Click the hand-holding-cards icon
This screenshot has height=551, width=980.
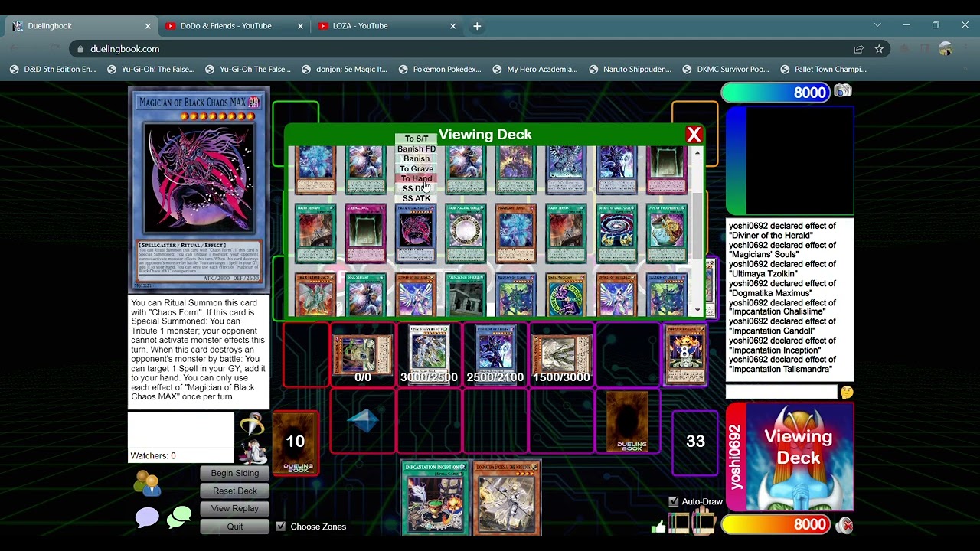(703, 523)
